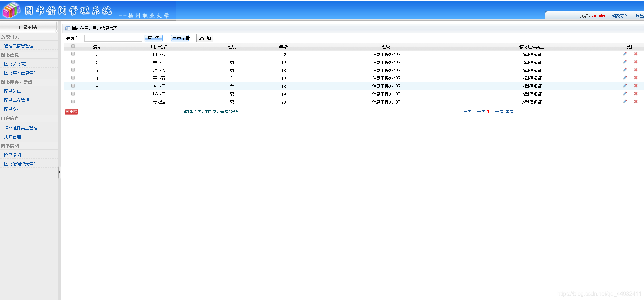644x300 pixels.
Task: Delete user 田小八 with red X icon
Action: (636, 54)
